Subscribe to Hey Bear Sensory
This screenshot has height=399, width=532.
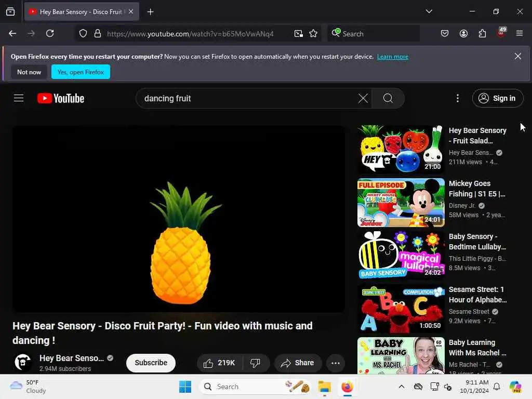point(151,363)
